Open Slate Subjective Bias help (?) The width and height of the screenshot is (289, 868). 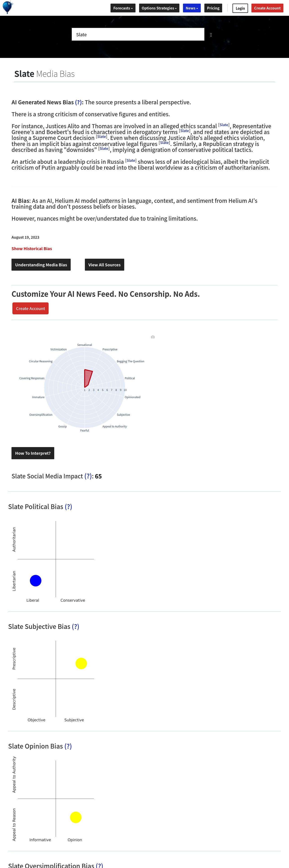point(75,626)
